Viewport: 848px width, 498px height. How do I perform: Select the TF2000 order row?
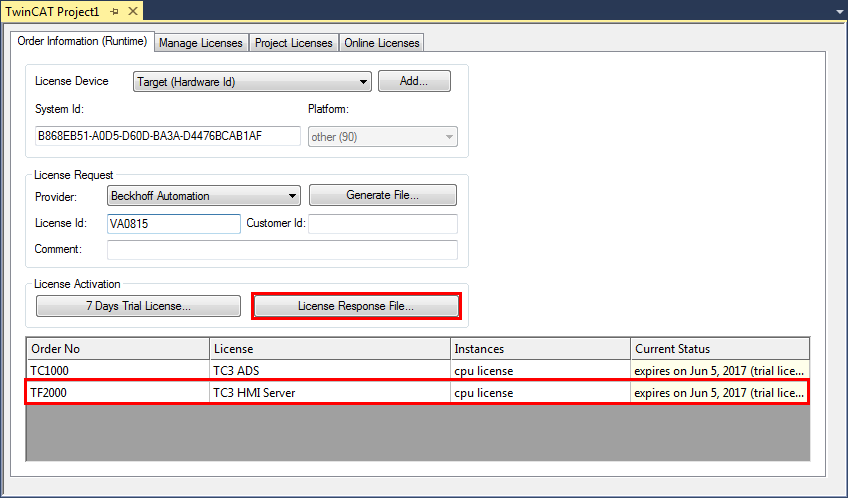click(x=418, y=393)
